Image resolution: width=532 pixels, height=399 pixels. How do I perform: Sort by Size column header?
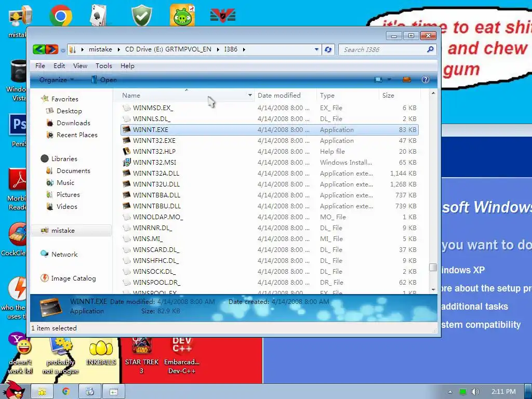pos(400,96)
